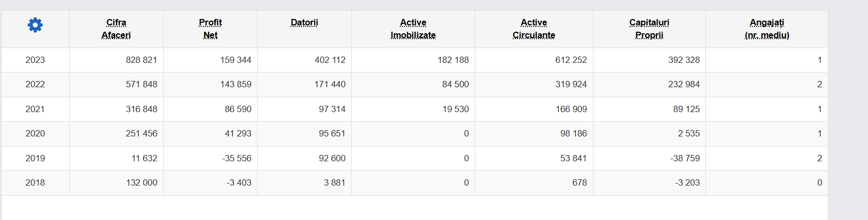Select the Capitaluri Proprii header
The width and height of the screenshot is (868, 220).
click(649, 29)
